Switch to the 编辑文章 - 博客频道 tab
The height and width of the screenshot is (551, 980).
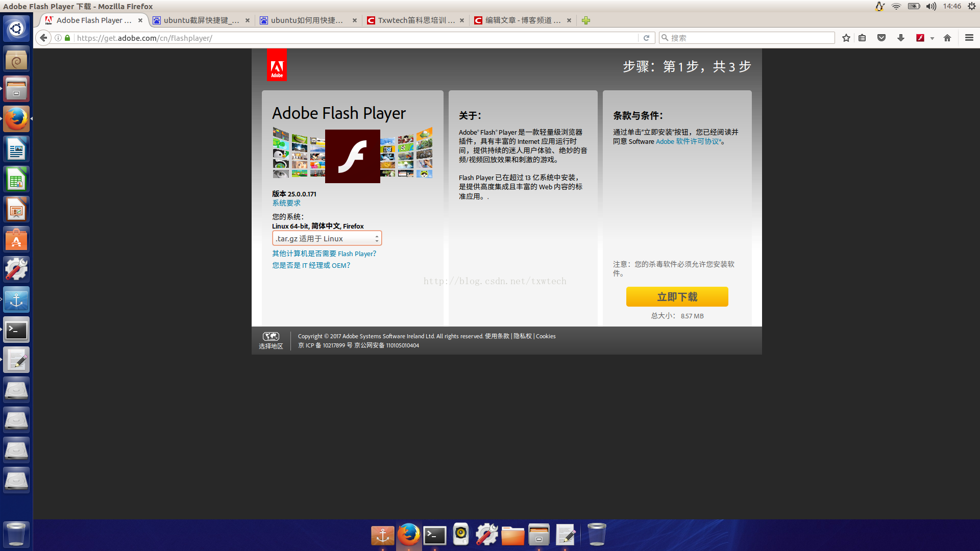523,20
